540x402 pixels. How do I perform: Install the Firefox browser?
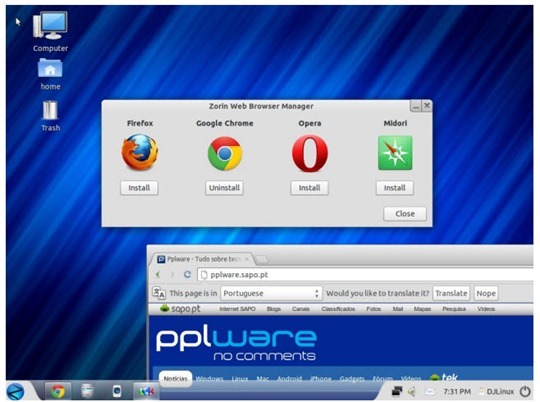(x=139, y=188)
